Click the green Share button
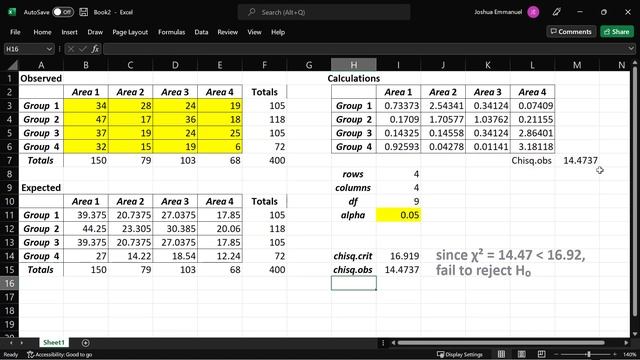 tap(617, 31)
